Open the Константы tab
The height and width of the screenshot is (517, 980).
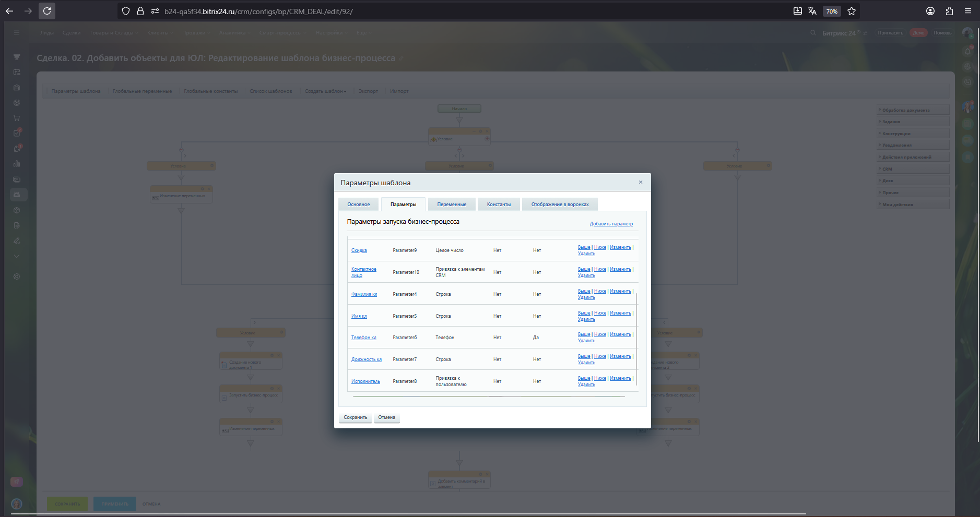pyautogui.click(x=499, y=205)
